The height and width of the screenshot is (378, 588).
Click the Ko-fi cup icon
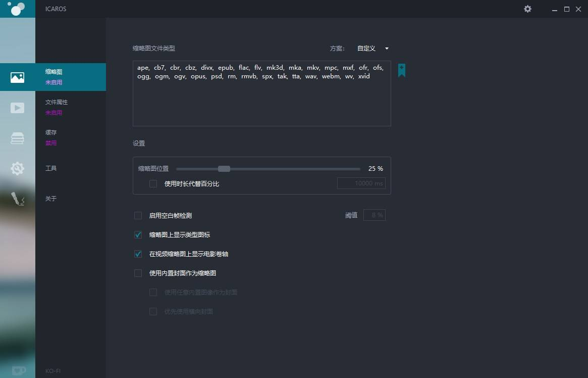point(18,370)
